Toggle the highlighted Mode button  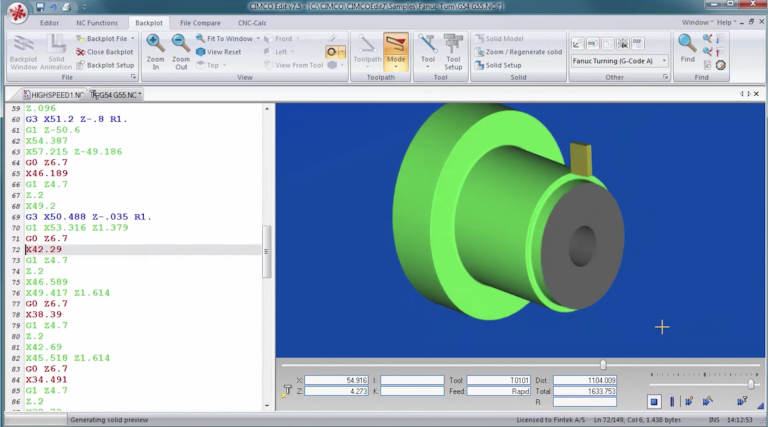pos(396,51)
